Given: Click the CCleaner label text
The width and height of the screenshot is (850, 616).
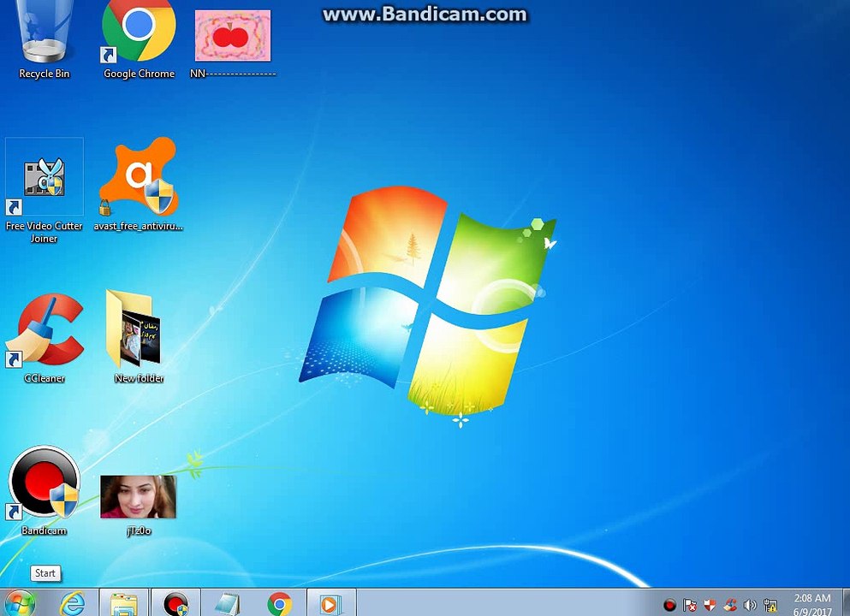Looking at the screenshot, I should (45, 378).
